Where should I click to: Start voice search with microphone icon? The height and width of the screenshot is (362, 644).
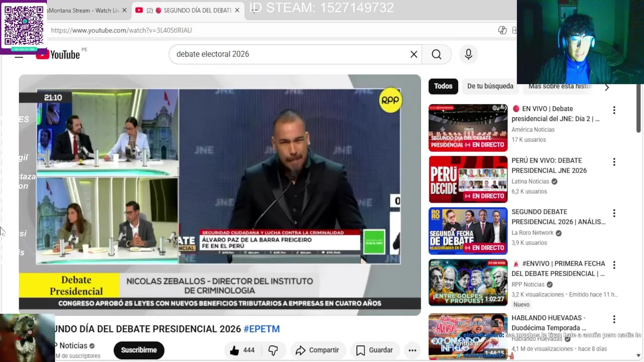[x=468, y=54]
